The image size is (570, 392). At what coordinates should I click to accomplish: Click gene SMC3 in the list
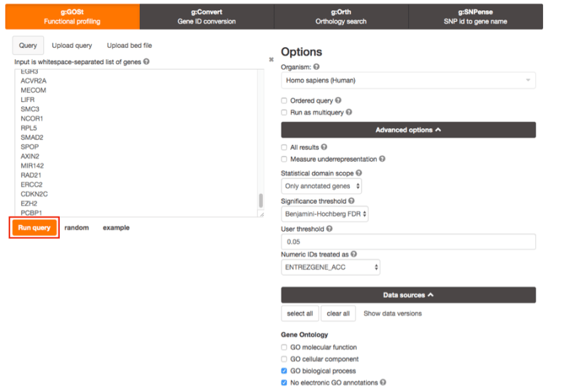point(30,109)
